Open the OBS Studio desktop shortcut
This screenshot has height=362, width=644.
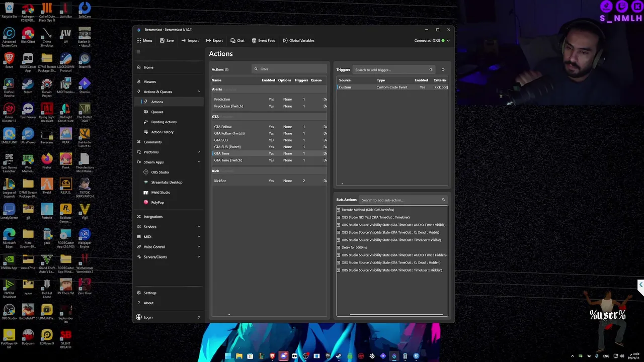pyautogui.click(x=9, y=312)
